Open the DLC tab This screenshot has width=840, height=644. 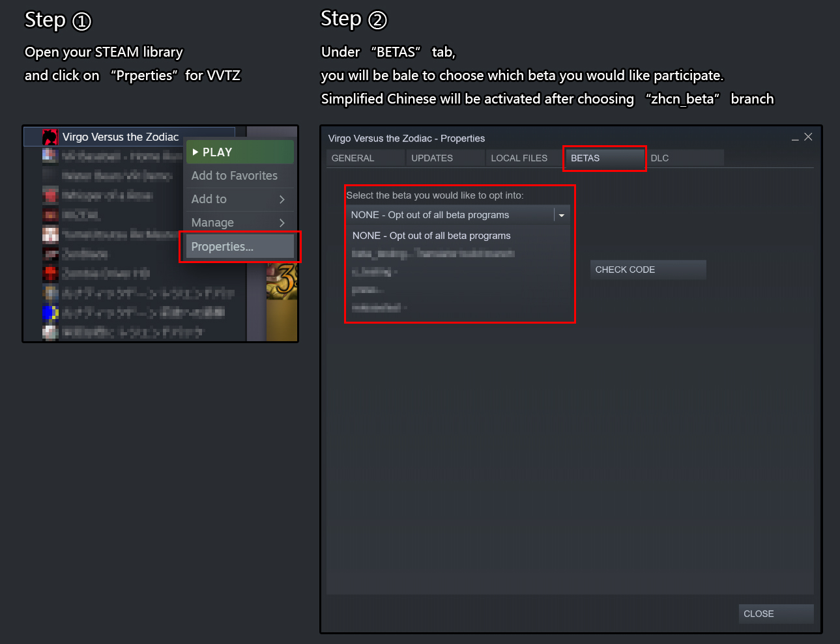[659, 158]
